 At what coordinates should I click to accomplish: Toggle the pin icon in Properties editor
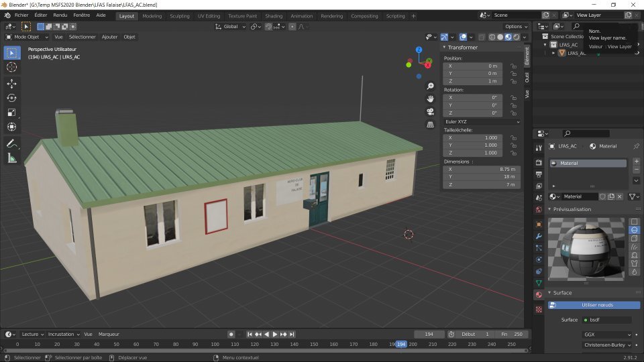pos(636,146)
